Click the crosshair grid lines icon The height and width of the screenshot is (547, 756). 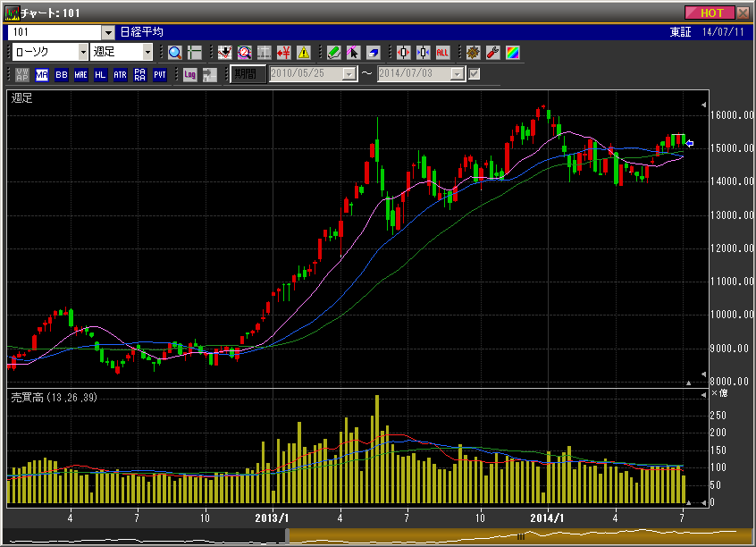[194, 53]
